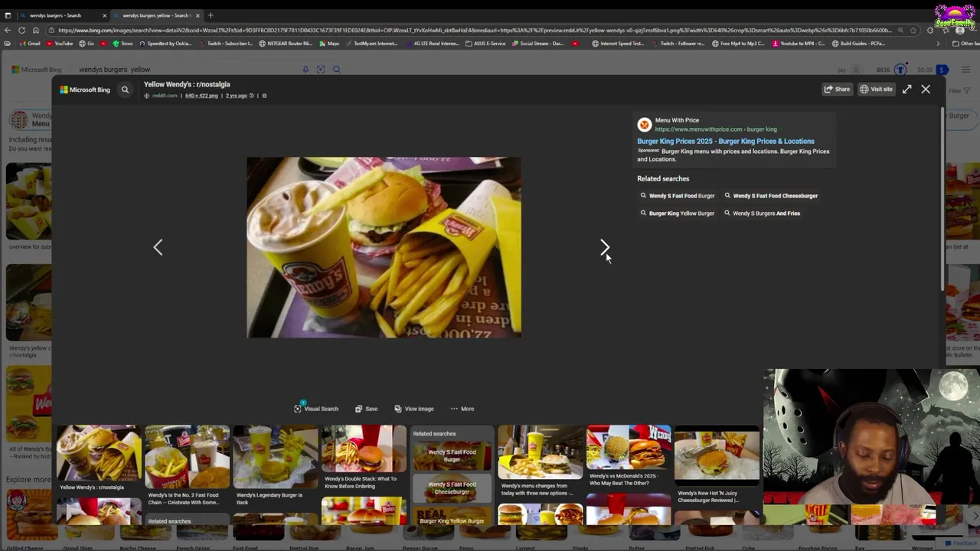Click the browser back arrow
The width and height of the screenshot is (980, 551).
[x=8, y=31]
